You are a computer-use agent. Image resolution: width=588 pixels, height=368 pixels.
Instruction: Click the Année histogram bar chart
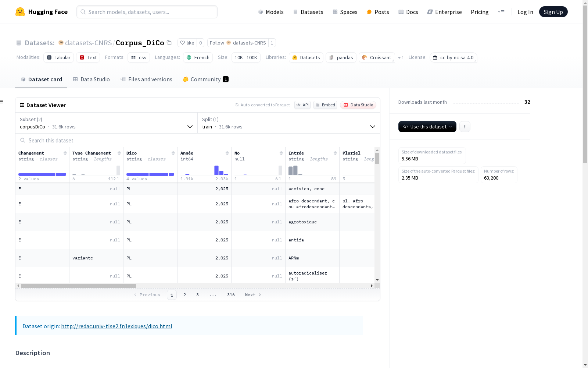(x=204, y=170)
